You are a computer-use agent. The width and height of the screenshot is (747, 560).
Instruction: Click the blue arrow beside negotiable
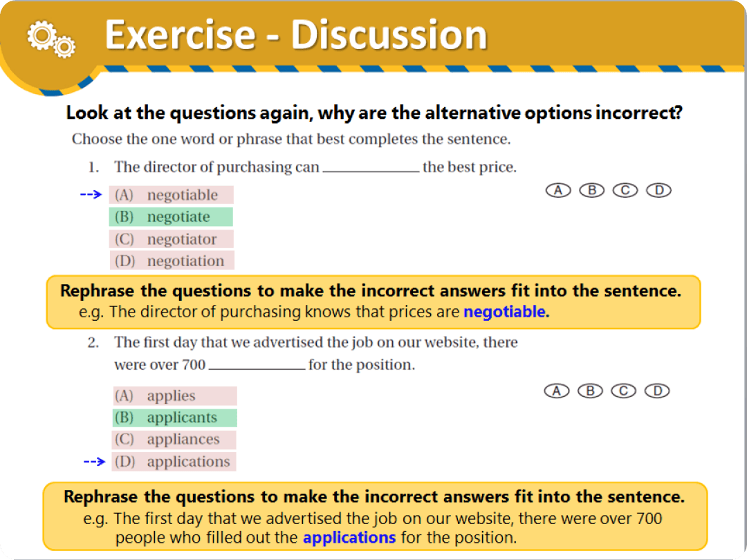point(91,194)
